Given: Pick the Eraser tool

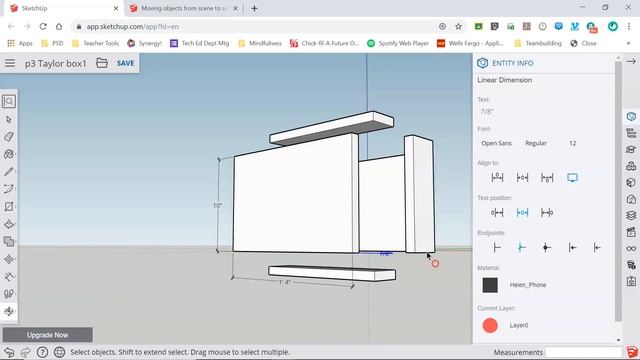Looking at the screenshot, I should 9,137.
